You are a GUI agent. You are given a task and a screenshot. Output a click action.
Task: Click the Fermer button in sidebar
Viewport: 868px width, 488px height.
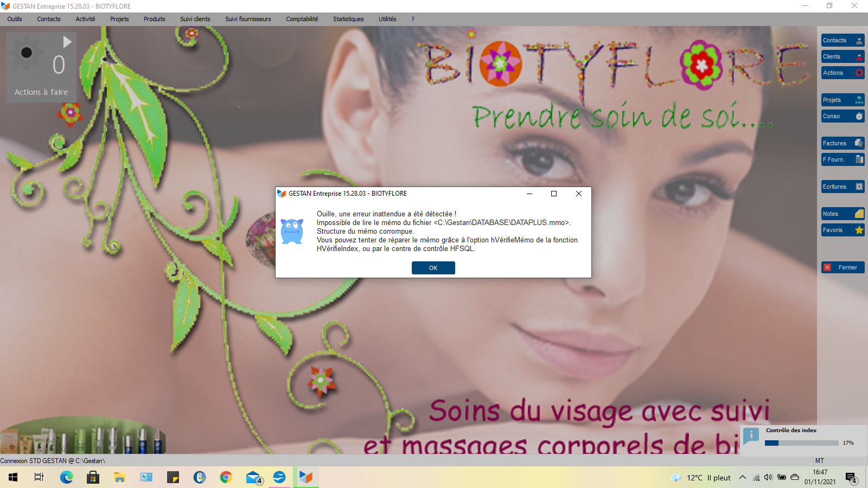coord(843,267)
